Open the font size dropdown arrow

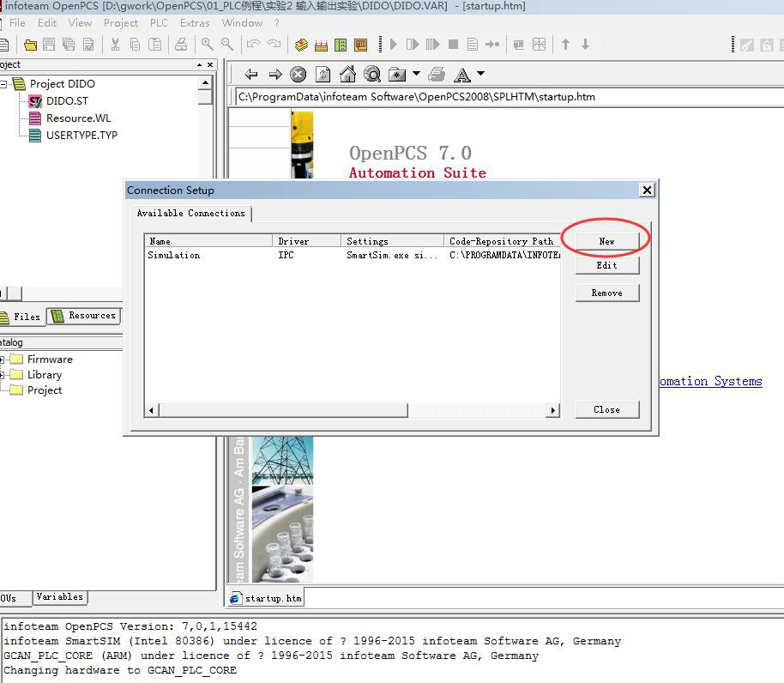coord(480,74)
